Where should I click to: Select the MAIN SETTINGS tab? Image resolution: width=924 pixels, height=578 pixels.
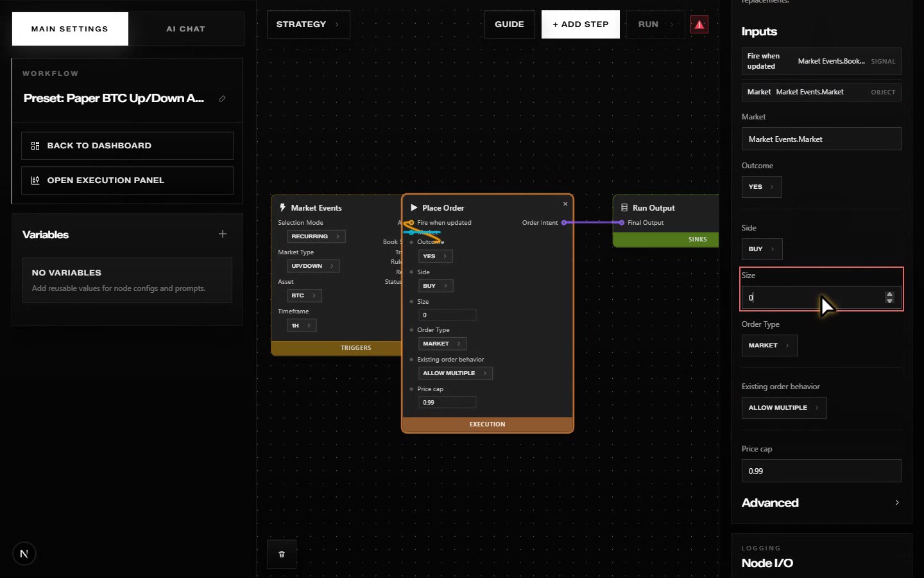coord(70,29)
